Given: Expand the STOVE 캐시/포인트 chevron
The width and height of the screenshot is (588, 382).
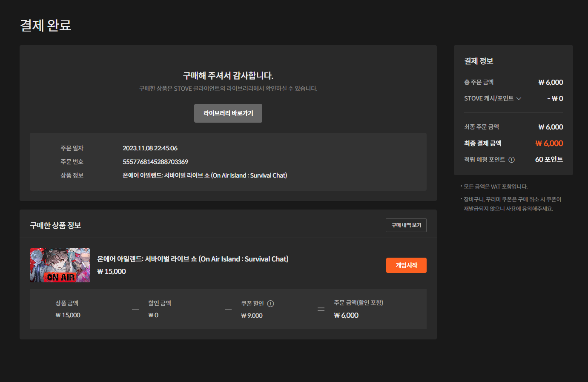Looking at the screenshot, I should 519,98.
